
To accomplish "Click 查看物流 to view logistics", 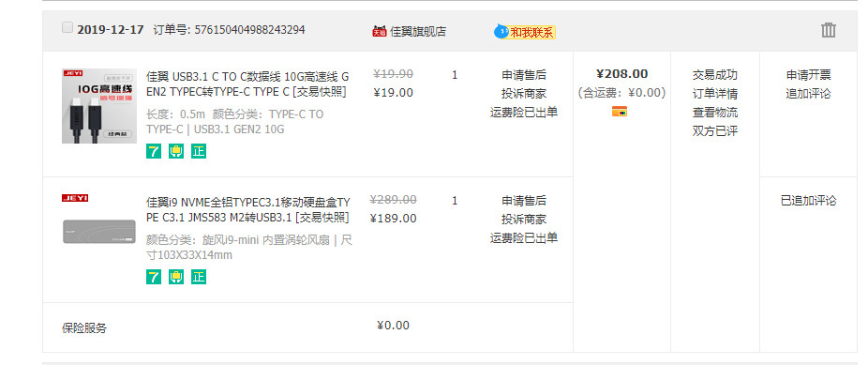I will point(714,113).
